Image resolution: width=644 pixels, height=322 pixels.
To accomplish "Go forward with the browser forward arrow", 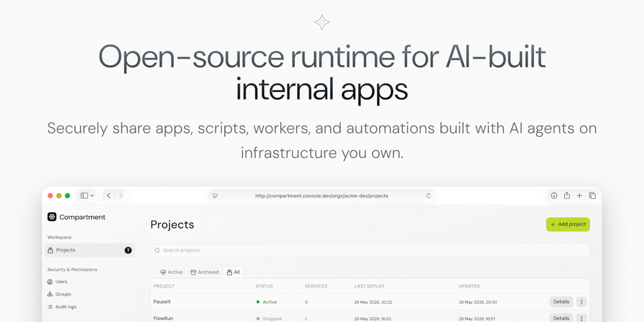I will point(121,196).
